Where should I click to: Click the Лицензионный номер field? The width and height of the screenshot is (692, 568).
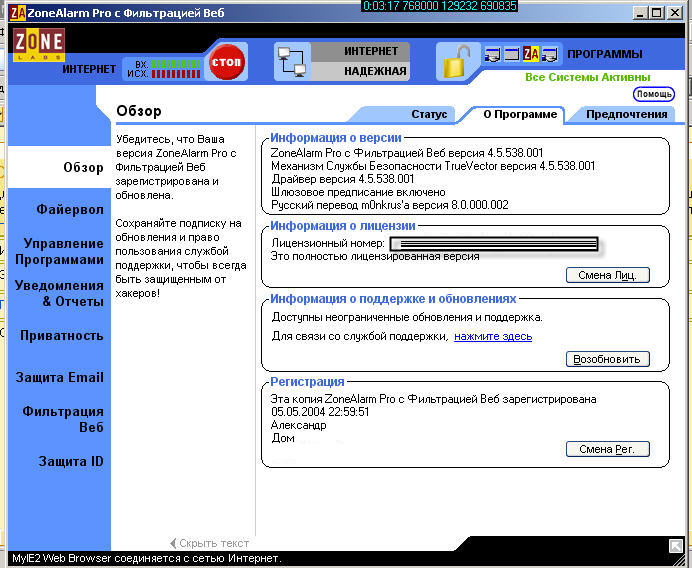494,243
